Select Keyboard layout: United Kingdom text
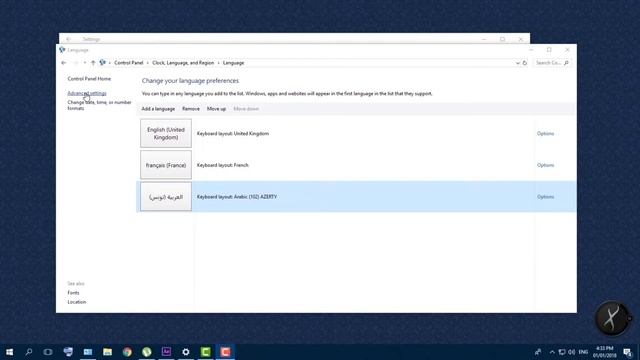 pos(233,133)
